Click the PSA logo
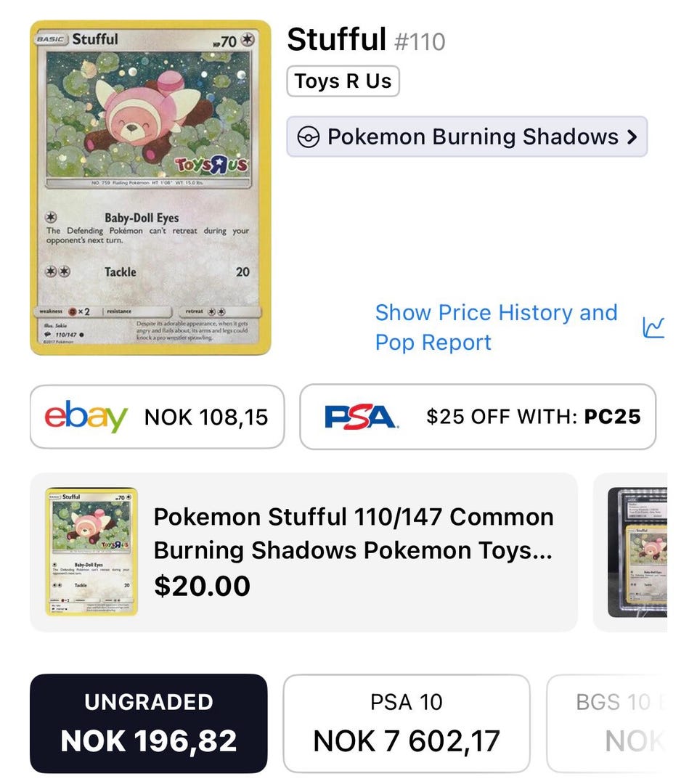The image size is (697, 784). (x=362, y=417)
